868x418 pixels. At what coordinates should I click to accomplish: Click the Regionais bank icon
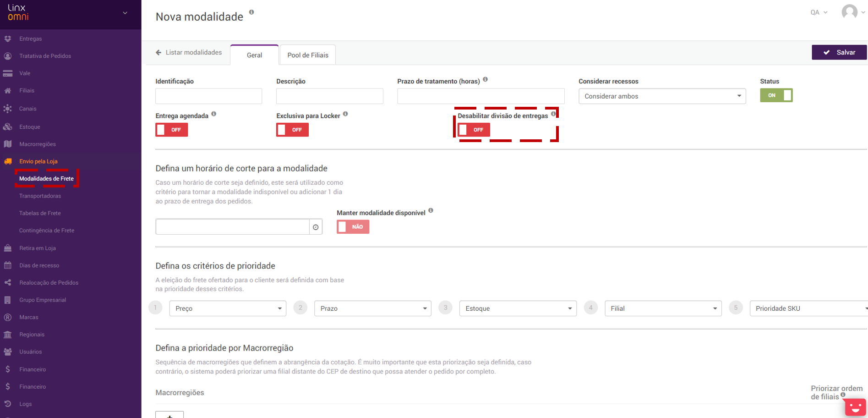point(8,335)
